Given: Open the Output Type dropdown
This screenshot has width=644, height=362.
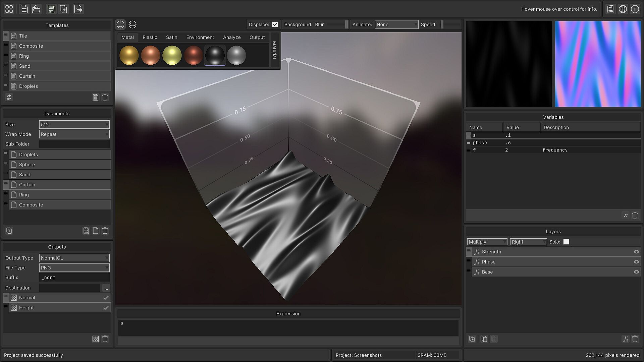Looking at the screenshot, I should coord(74,258).
